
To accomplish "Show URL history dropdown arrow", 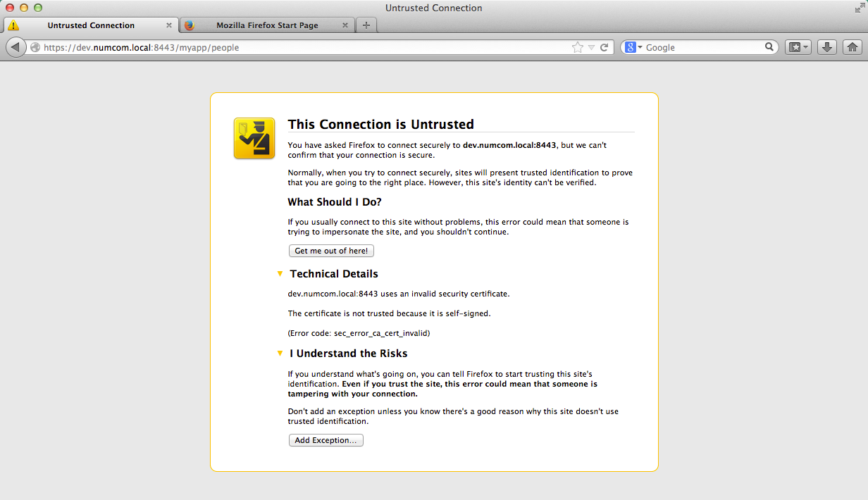I will 592,47.
